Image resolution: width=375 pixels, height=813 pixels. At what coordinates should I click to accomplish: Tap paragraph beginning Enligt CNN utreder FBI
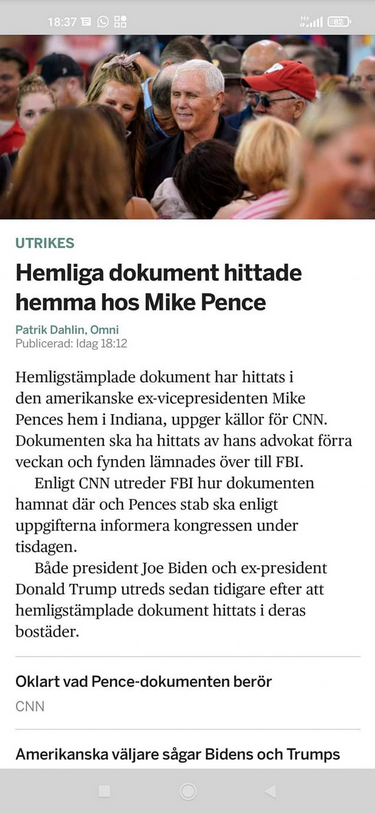point(165,515)
